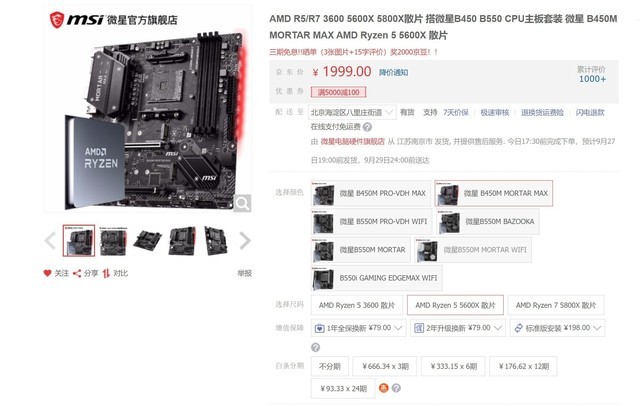Click the 分享 share icon

(77, 273)
